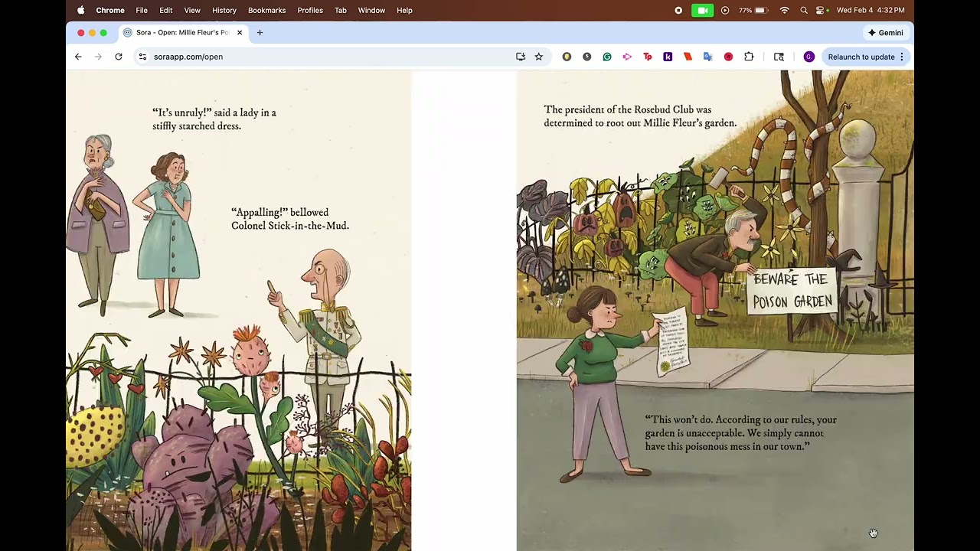Screen dimensions: 980x551
Task: Click the left book page illustration
Action: (238, 311)
